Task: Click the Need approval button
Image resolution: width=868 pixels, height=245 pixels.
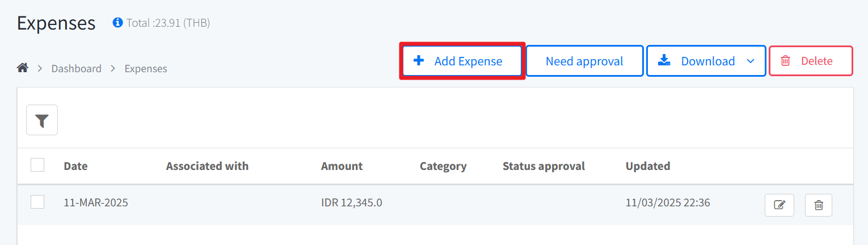Action: [584, 61]
